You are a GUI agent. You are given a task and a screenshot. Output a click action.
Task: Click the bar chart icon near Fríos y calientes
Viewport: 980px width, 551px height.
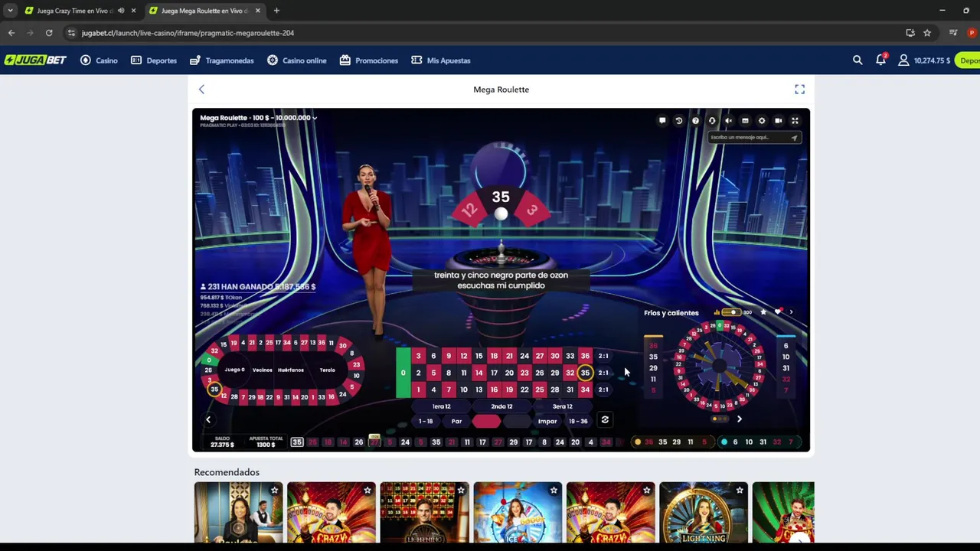(x=717, y=312)
